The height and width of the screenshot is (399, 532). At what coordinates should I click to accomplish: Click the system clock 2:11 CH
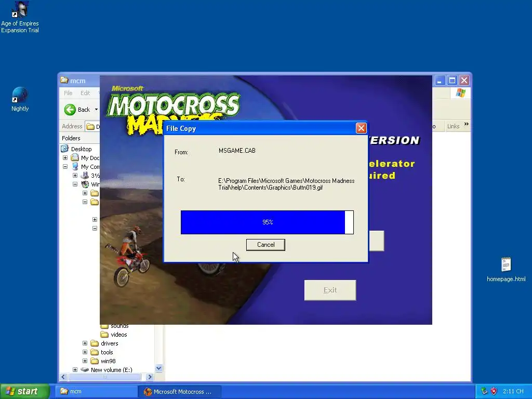pos(513,392)
